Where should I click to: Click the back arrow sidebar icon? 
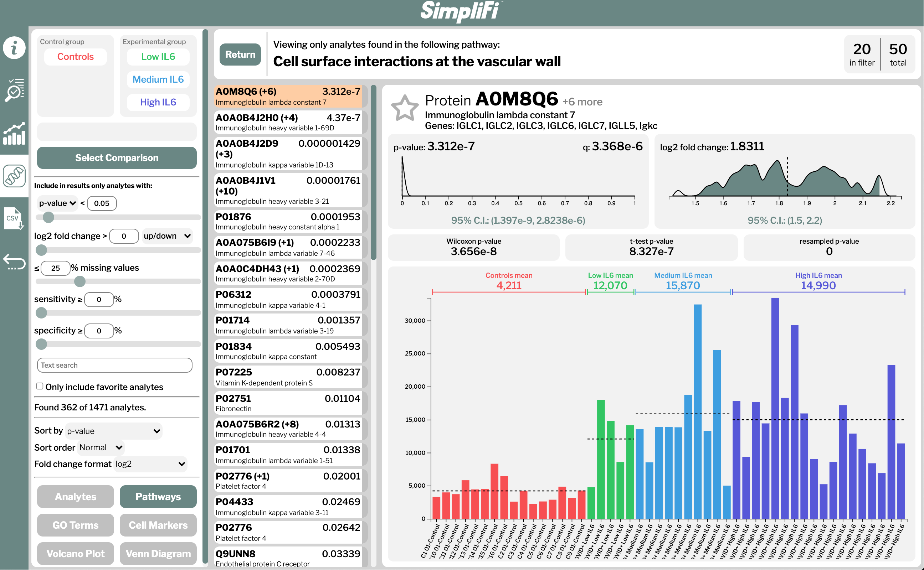point(14,261)
